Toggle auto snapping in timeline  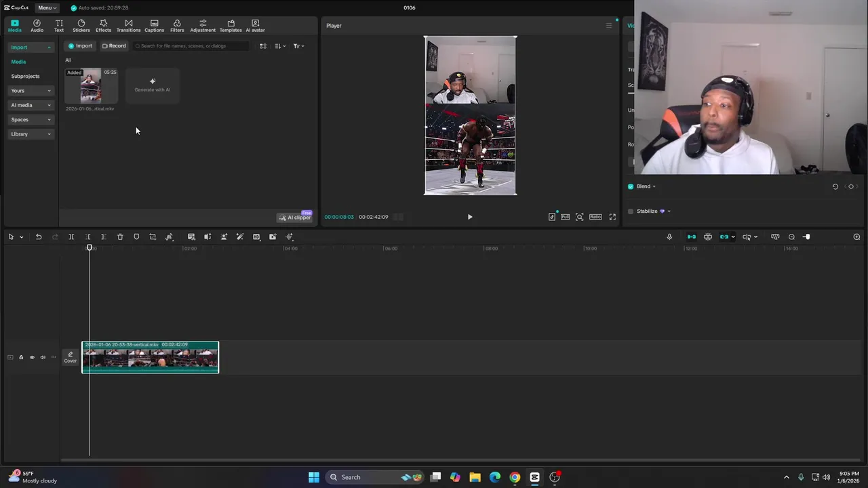coord(708,237)
